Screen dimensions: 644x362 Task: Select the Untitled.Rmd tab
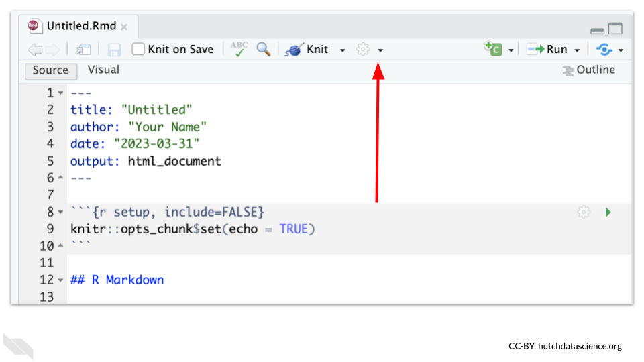(78, 26)
